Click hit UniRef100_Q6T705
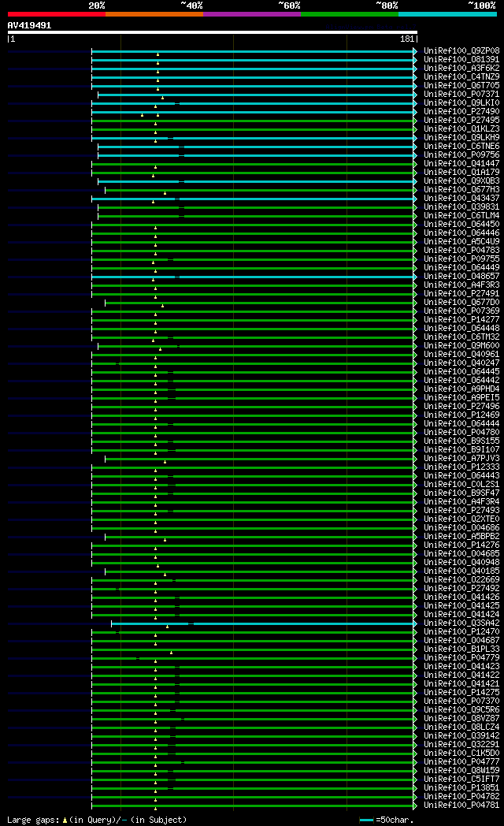This screenshot has width=504, height=826. pyautogui.click(x=462, y=85)
